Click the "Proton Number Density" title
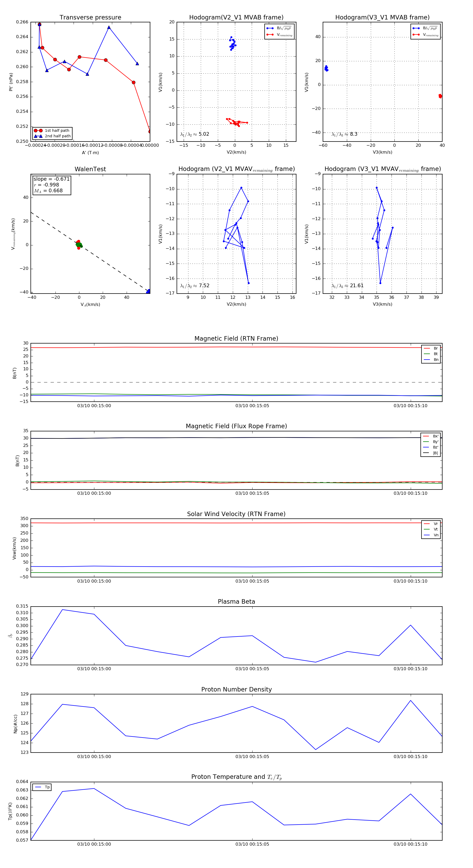The image size is (473, 868). click(236, 689)
